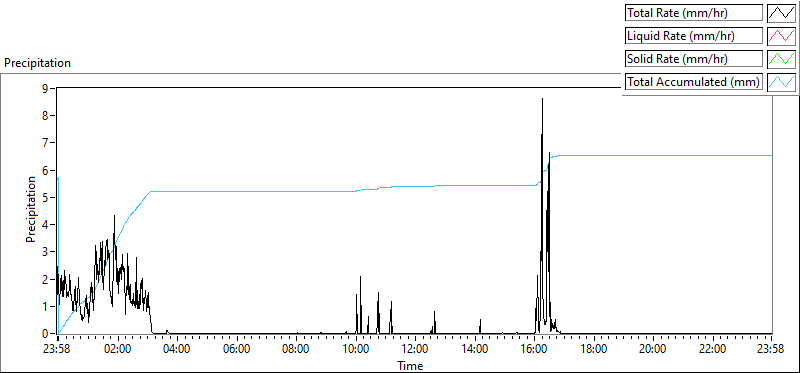Click the 22:00 x-axis tick label
The image size is (800, 373).
point(713,349)
